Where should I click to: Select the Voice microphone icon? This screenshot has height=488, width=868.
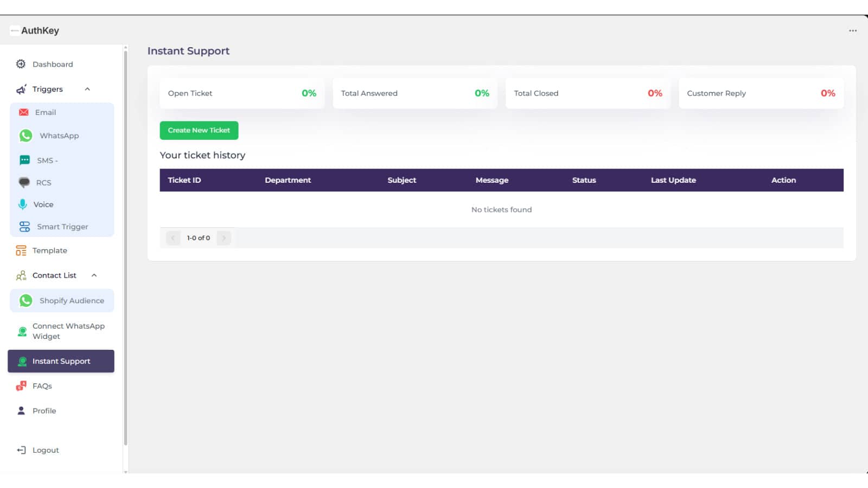coord(23,204)
